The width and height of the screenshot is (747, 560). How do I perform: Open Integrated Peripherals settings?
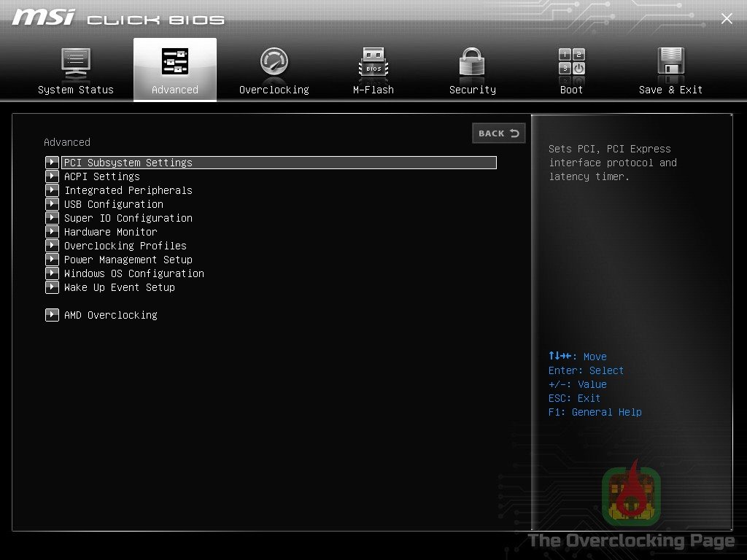[x=128, y=190]
